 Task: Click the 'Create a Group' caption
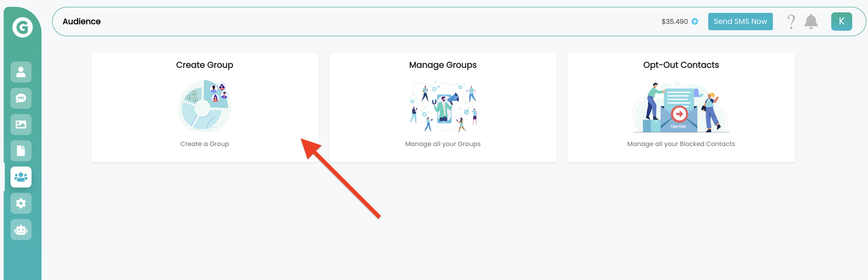tap(205, 144)
